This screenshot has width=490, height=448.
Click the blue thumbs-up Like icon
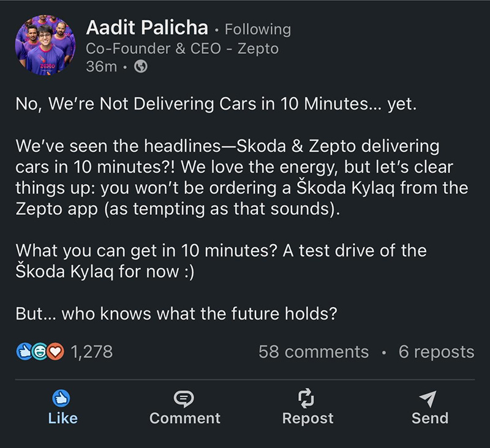61,398
